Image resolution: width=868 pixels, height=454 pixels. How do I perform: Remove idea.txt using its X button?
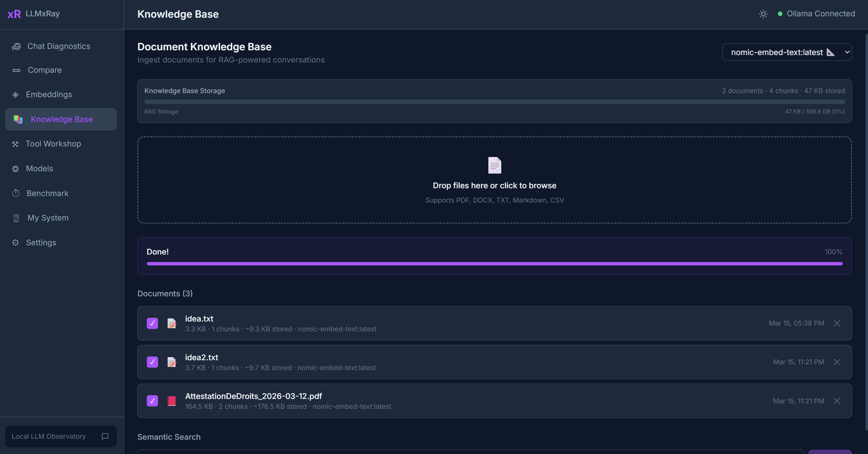click(x=837, y=323)
